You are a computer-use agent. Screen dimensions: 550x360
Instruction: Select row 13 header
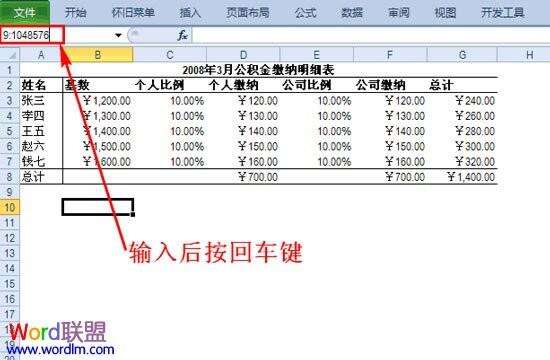tap(10, 253)
